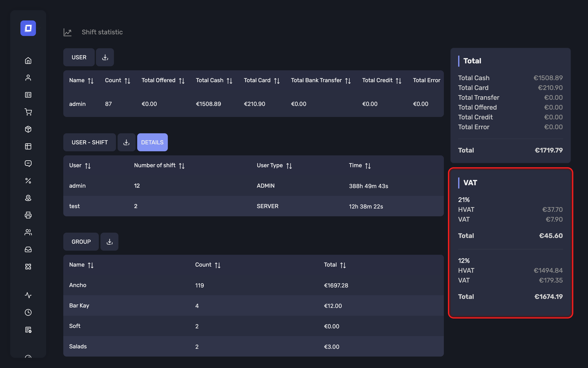Download the USER - SHIFT table export
Image resolution: width=588 pixels, height=368 pixels.
coord(126,142)
